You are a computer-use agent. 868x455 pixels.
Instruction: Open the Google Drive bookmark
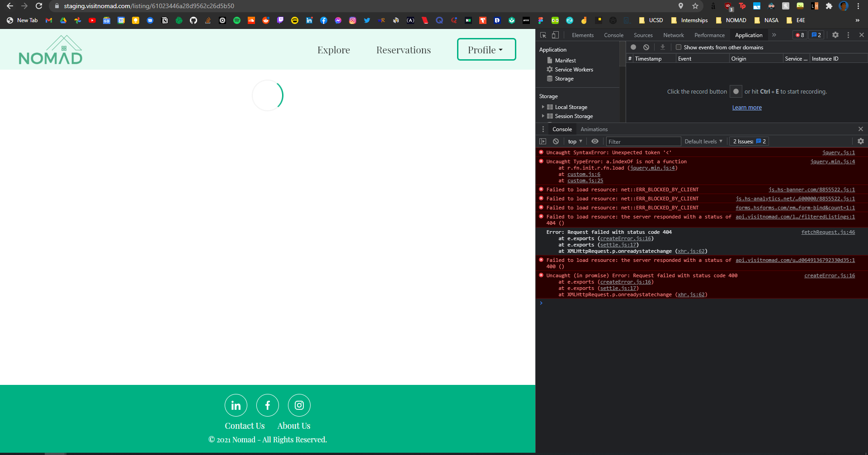coord(63,20)
